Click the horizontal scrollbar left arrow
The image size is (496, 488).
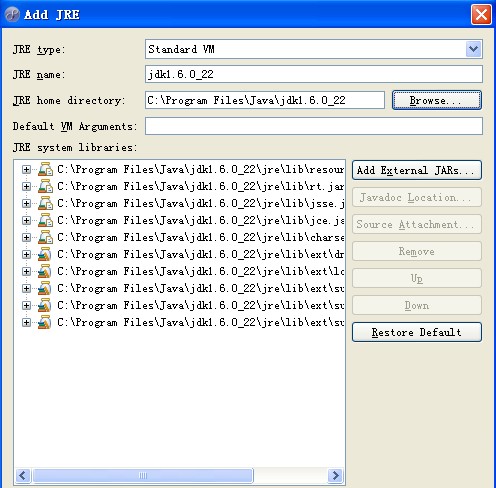pos(23,475)
